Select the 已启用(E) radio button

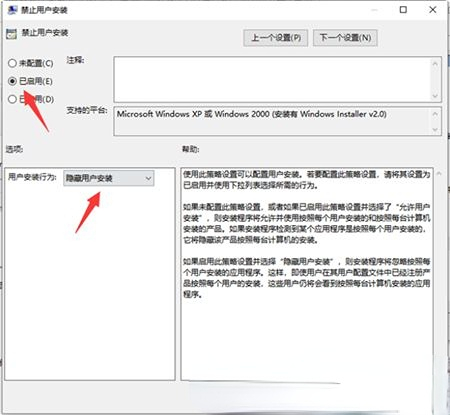pos(12,81)
